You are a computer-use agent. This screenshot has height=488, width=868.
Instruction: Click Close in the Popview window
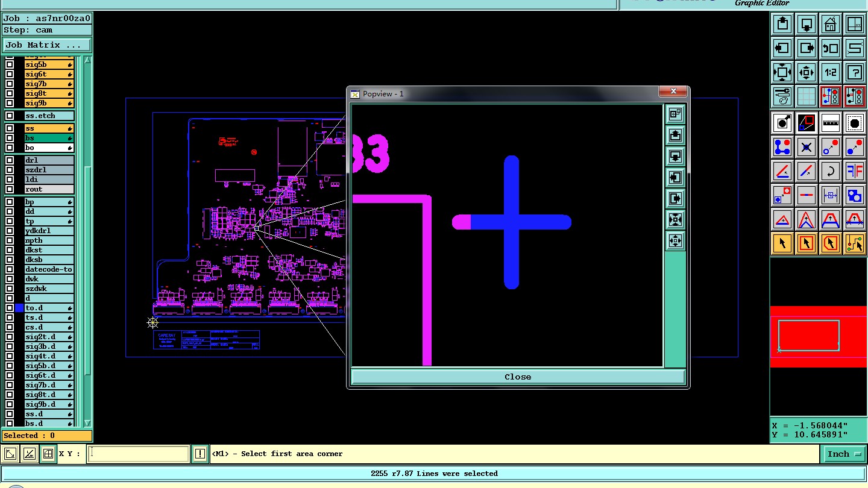pos(518,377)
